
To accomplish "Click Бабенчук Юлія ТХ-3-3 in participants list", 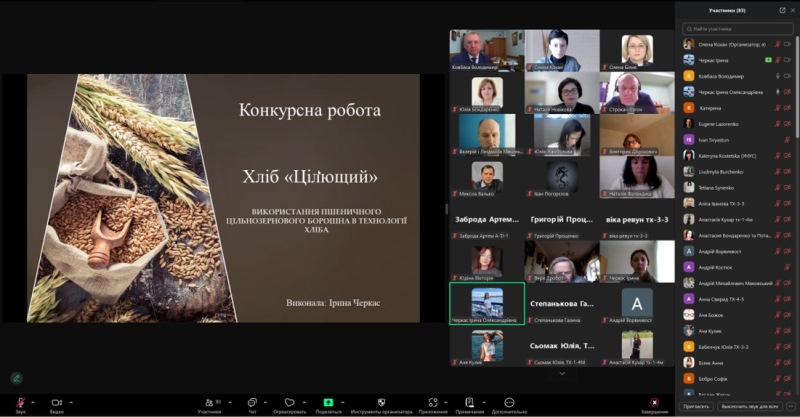I will point(738,347).
